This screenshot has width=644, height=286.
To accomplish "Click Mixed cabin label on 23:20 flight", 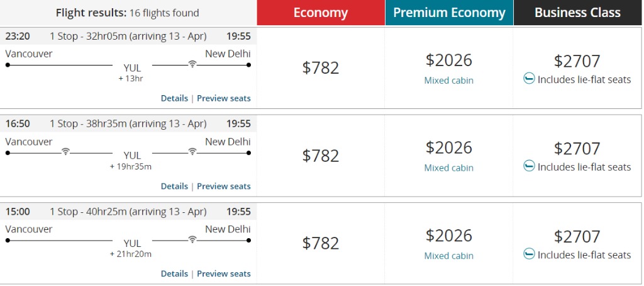I will pos(449,80).
